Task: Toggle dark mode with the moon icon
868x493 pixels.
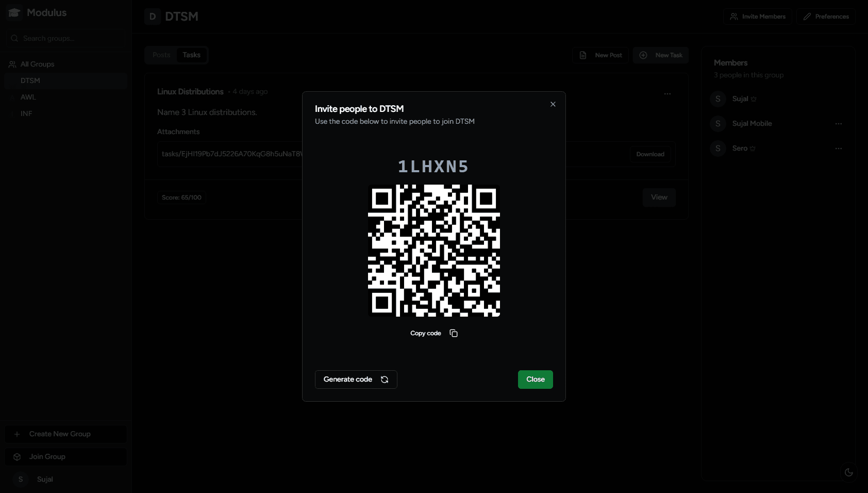Action: [x=848, y=472]
